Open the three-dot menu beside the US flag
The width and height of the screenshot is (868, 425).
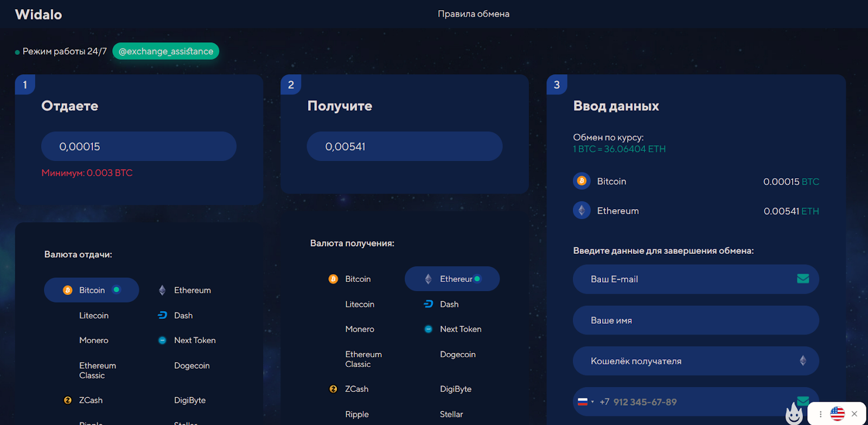820,414
